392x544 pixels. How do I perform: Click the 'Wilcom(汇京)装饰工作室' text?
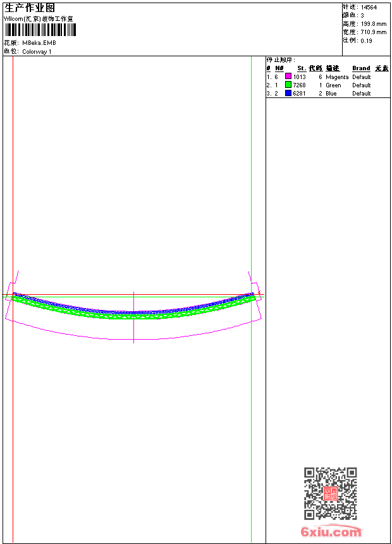click(39, 19)
